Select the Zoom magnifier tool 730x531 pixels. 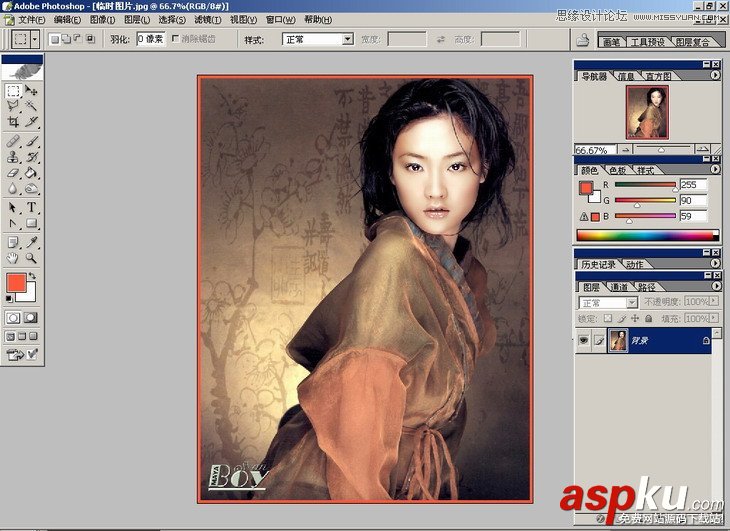click(x=31, y=258)
